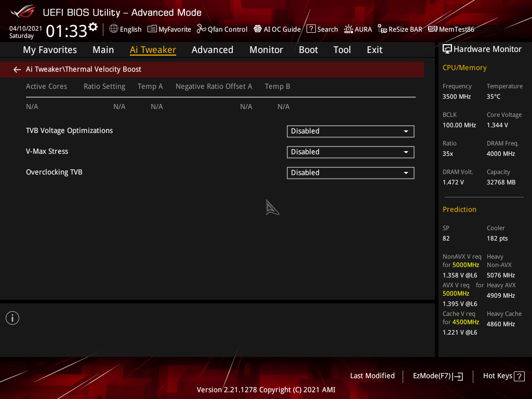This screenshot has height=399, width=532.
Task: Open MyFavorite list icon
Action: pos(152,29)
